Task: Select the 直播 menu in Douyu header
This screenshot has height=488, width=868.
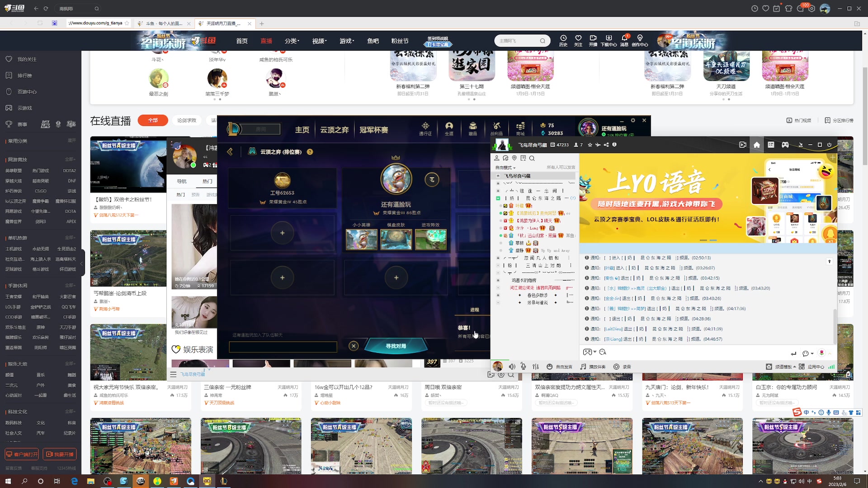Action: tap(266, 41)
